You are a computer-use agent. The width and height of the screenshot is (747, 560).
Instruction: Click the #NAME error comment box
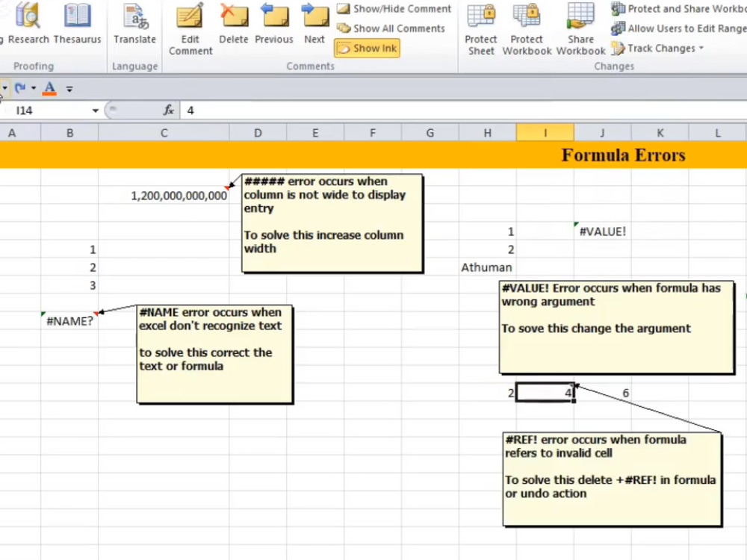(215, 354)
